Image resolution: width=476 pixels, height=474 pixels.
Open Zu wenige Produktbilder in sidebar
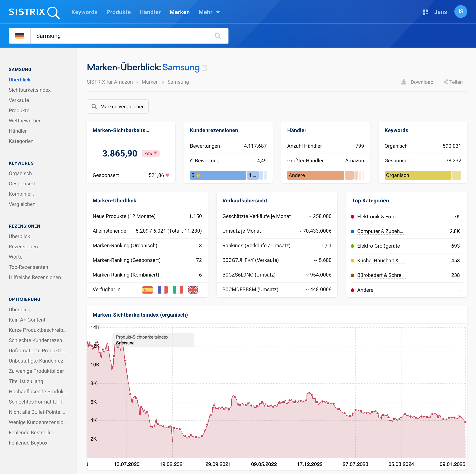(x=36, y=371)
